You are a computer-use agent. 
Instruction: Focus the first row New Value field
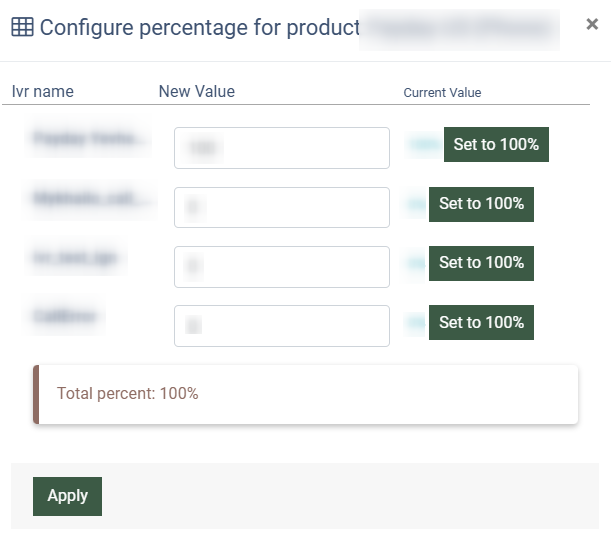[x=281, y=148]
